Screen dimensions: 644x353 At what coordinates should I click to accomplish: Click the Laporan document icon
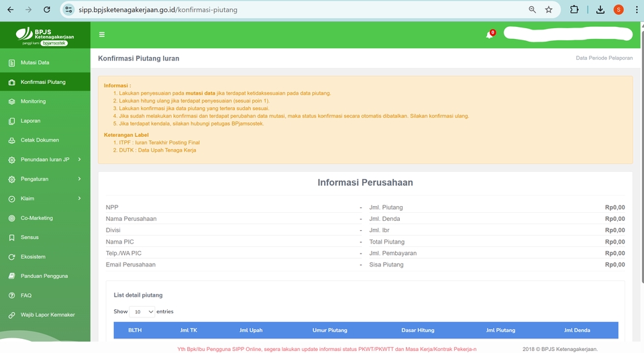(12, 121)
